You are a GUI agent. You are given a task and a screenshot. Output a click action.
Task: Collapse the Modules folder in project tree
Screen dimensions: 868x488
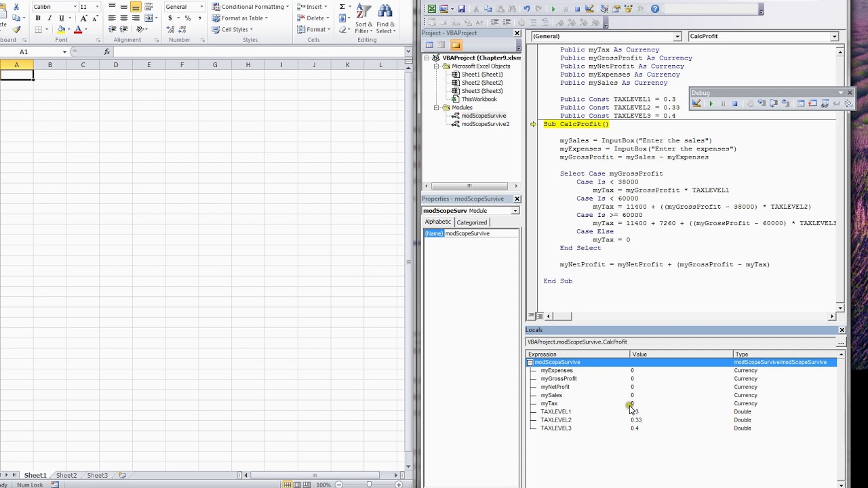[437, 108]
